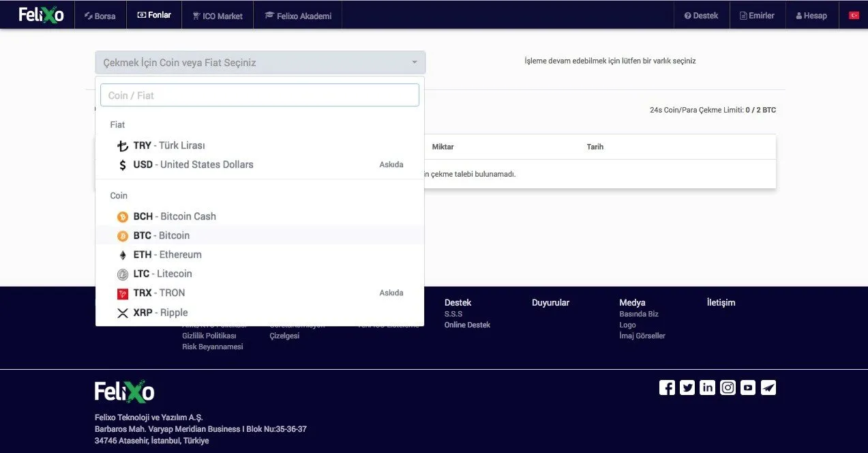The width and height of the screenshot is (868, 453).
Task: Click the Turkish Lira symbol icon
Action: pyautogui.click(x=123, y=146)
